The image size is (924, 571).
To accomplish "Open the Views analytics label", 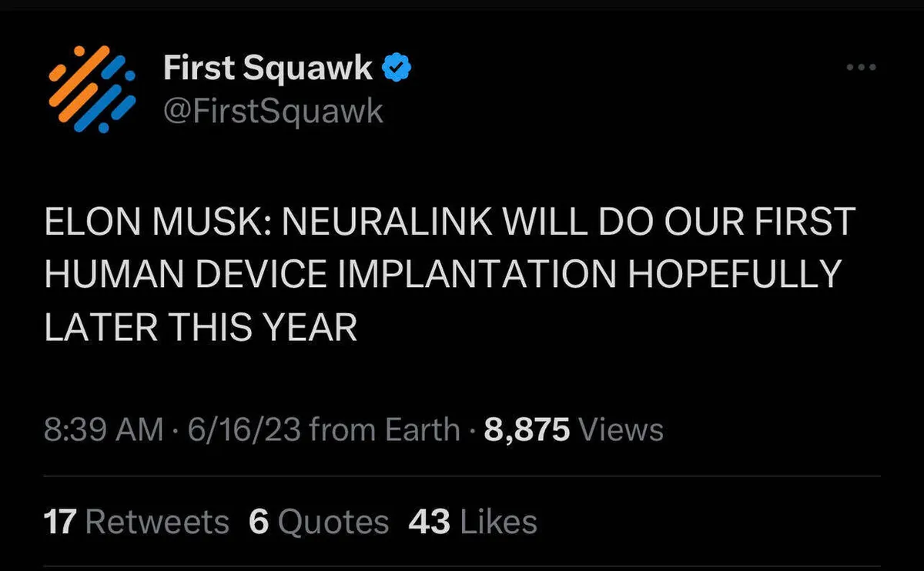I will tap(620, 429).
